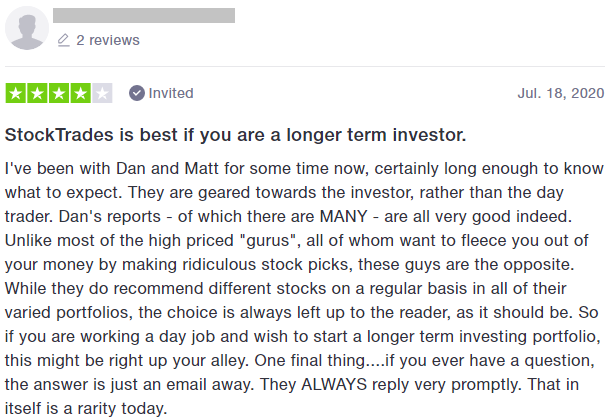Click the checkmark badge next to Invited
The image size is (609, 418).
pos(137,93)
